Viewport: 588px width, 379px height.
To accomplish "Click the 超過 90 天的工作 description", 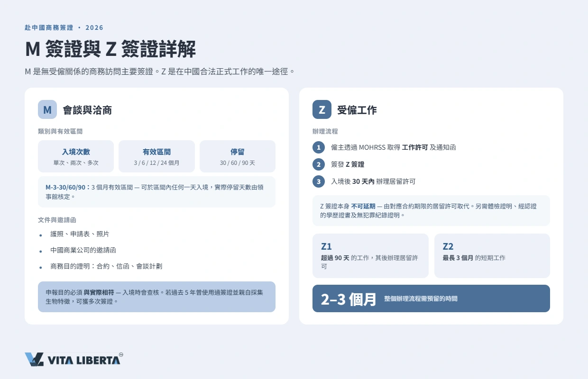I will [x=369, y=262].
